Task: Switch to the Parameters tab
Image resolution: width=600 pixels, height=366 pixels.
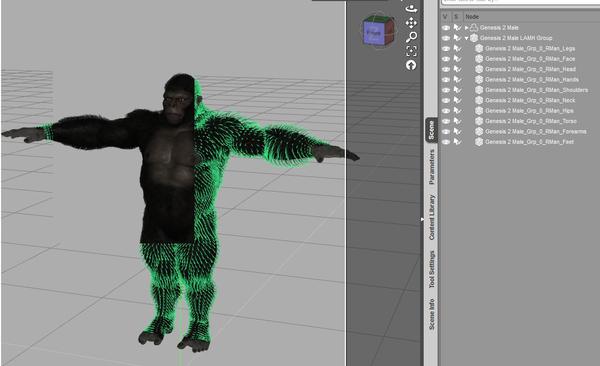Action: [432, 167]
